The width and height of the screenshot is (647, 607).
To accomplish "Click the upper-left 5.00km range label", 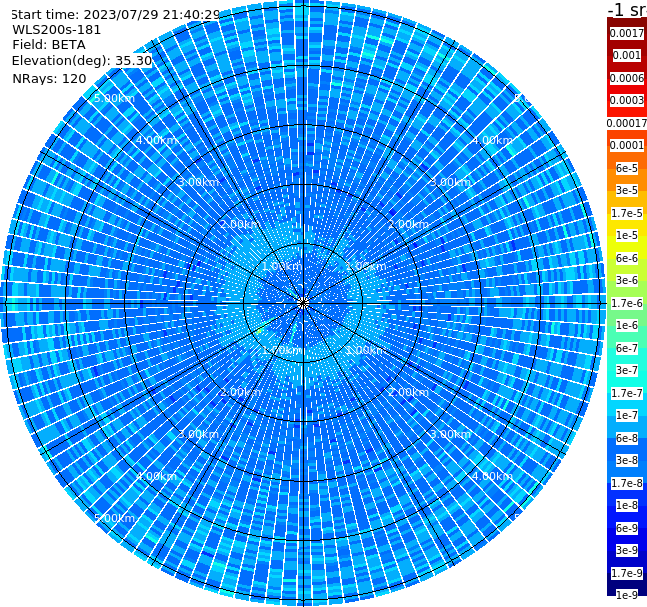I will [x=114, y=98].
